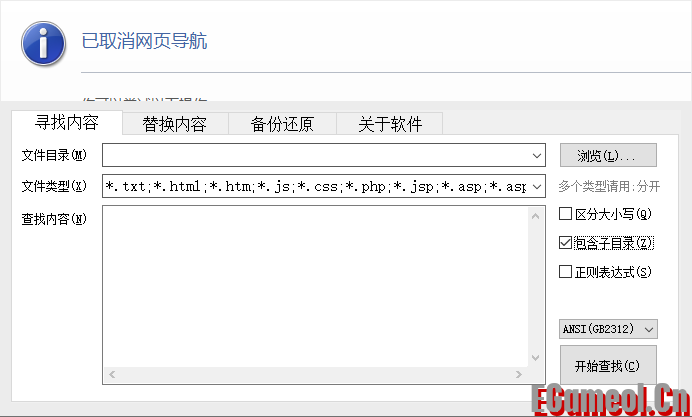Click the 文件类型 extensions text field
This screenshot has height=417, width=692.
pos(315,186)
